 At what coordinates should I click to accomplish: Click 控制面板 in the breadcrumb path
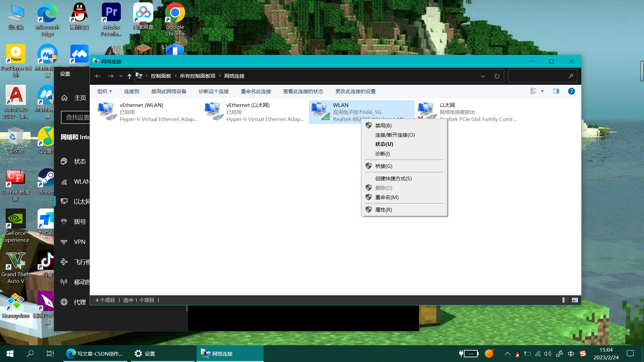pyautogui.click(x=161, y=76)
